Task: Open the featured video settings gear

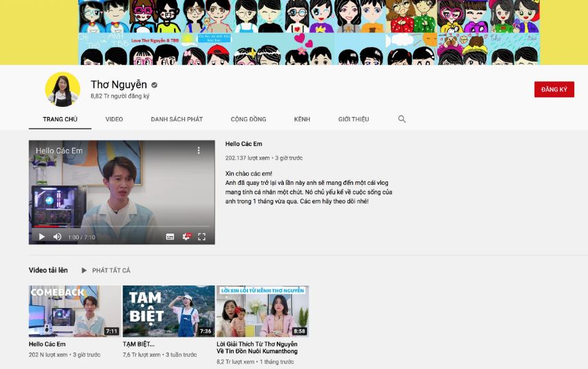Action: point(186,236)
